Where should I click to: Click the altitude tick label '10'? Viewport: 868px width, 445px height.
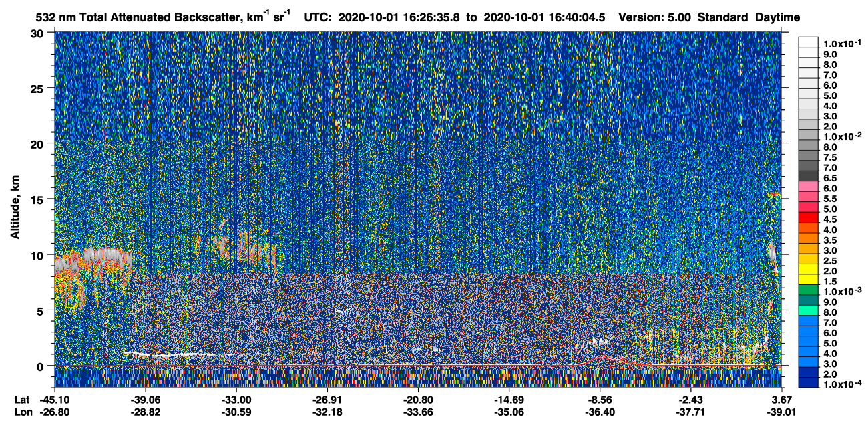[x=39, y=255]
